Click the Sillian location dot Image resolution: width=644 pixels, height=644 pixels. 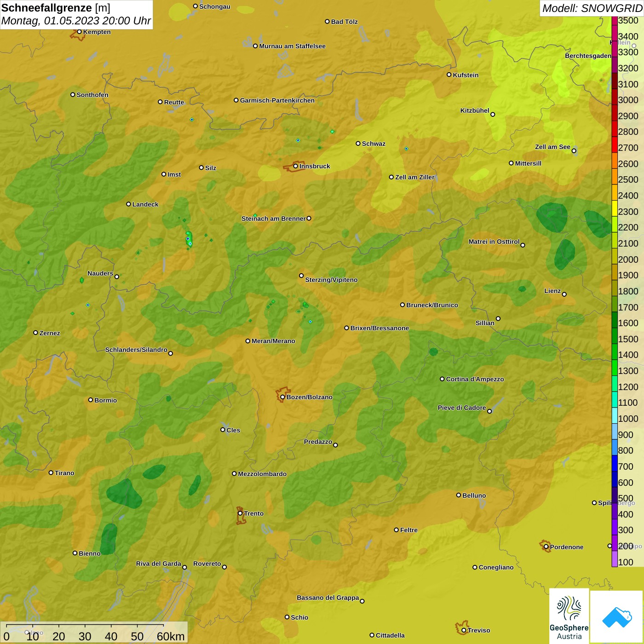[x=498, y=318]
